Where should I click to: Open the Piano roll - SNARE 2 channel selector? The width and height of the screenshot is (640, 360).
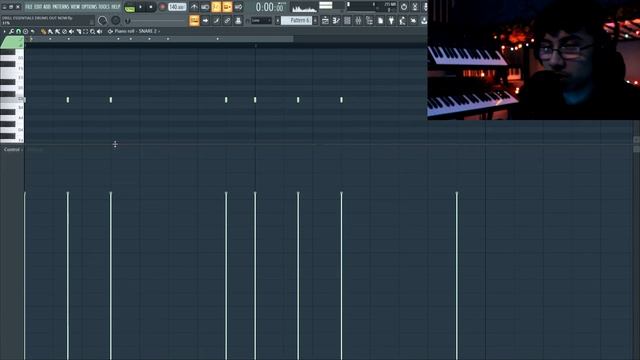click(137, 31)
